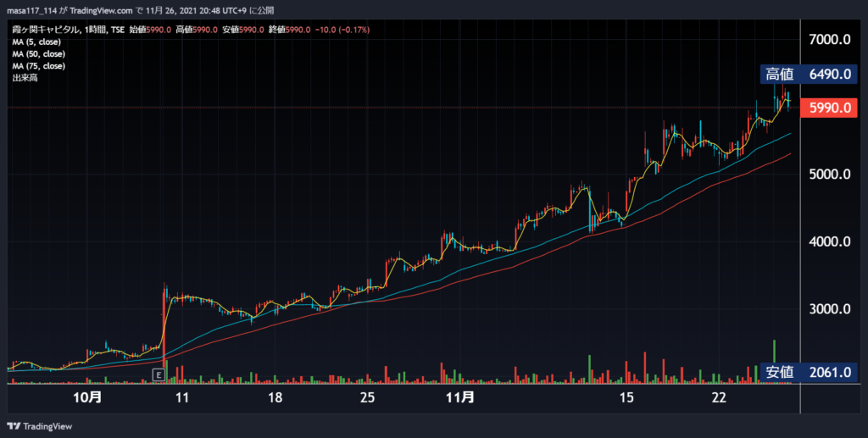Click the TradingView logo at bottom left
This screenshot has width=868, height=438.
pos(39,426)
